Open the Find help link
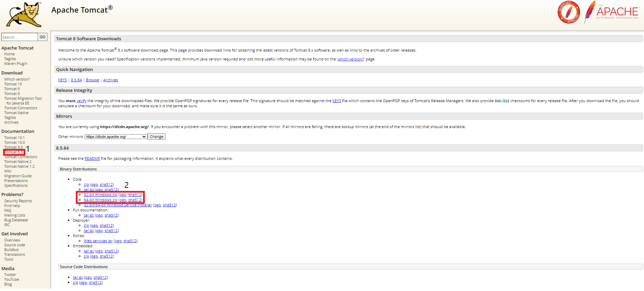The image size is (644, 291). 12,206
